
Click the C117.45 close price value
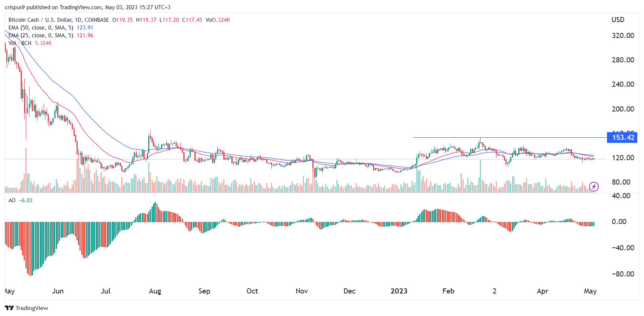pos(192,20)
